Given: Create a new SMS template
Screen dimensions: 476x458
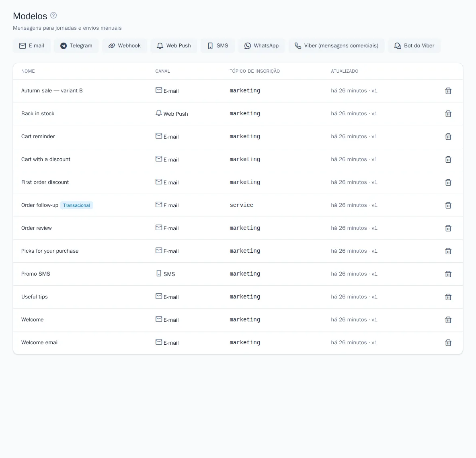Looking at the screenshot, I should tap(217, 46).
